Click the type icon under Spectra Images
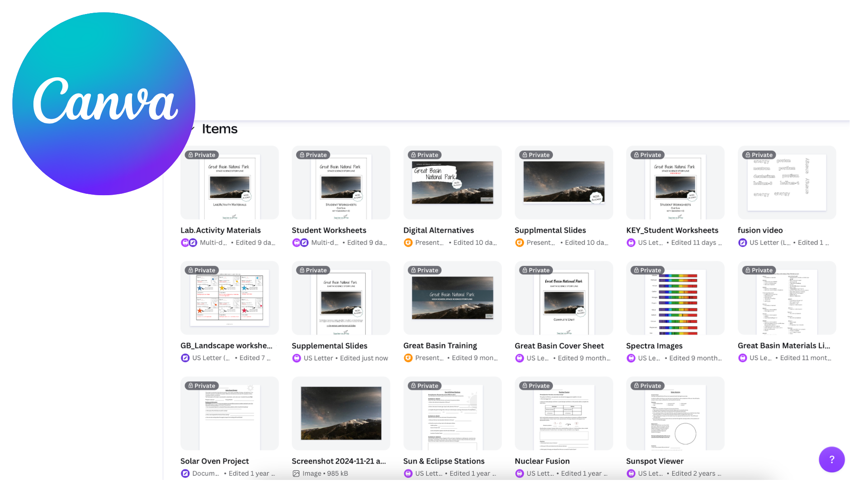This screenshot has height=488, width=868. (631, 358)
